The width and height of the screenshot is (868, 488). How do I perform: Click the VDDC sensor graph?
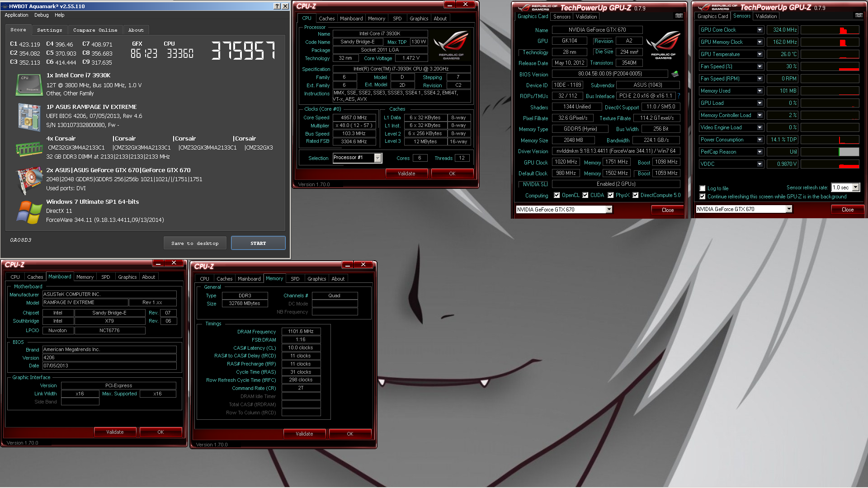pyautogui.click(x=830, y=164)
